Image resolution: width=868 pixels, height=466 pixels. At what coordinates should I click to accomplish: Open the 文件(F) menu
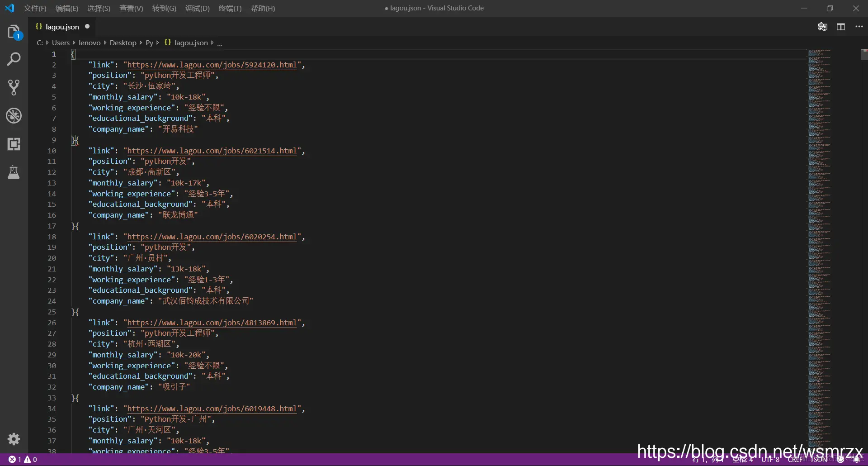[35, 8]
